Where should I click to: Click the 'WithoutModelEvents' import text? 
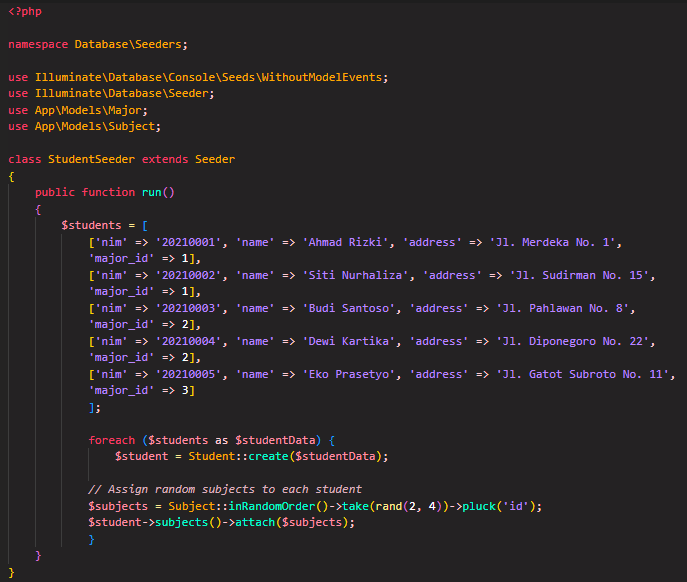[322, 77]
